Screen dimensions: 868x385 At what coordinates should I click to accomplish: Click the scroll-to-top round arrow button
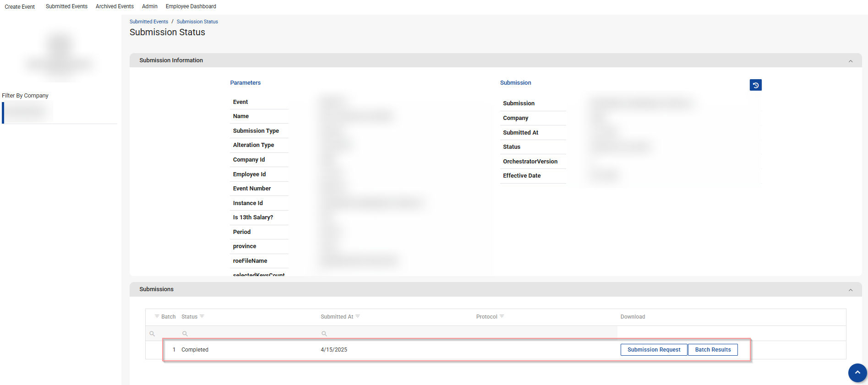(857, 373)
